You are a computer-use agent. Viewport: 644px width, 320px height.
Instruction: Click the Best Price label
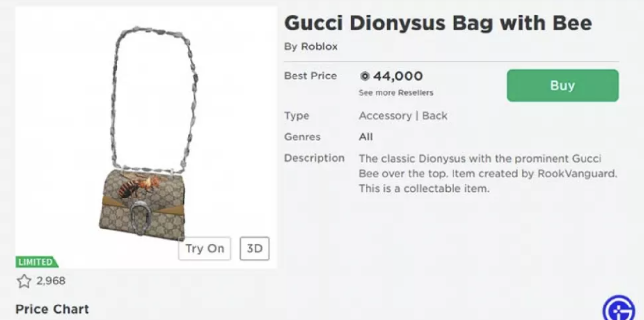[310, 76]
